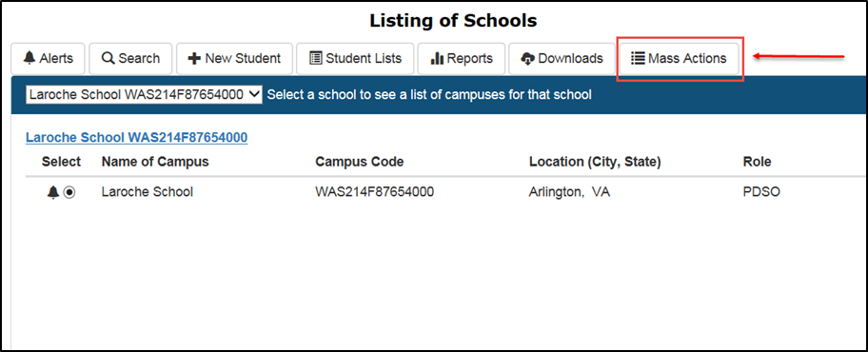Image resolution: width=868 pixels, height=352 pixels.
Task: Click the New Student button
Action: click(x=235, y=59)
